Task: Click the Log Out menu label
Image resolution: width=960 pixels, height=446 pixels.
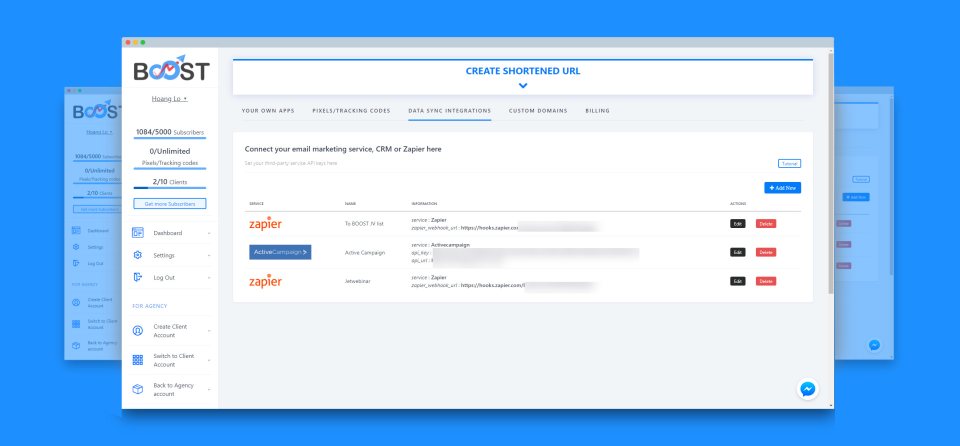Action: (164, 278)
